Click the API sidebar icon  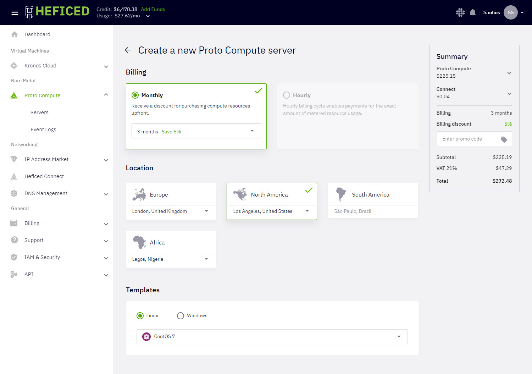tap(14, 274)
